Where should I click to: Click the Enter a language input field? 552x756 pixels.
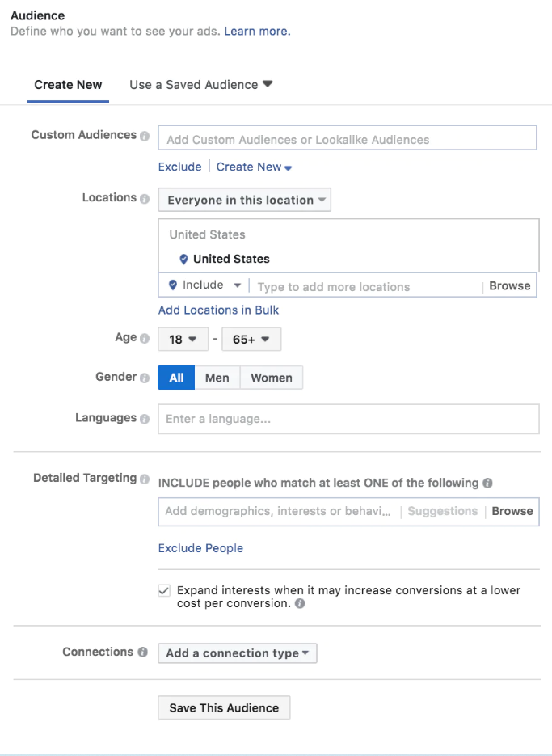(348, 419)
